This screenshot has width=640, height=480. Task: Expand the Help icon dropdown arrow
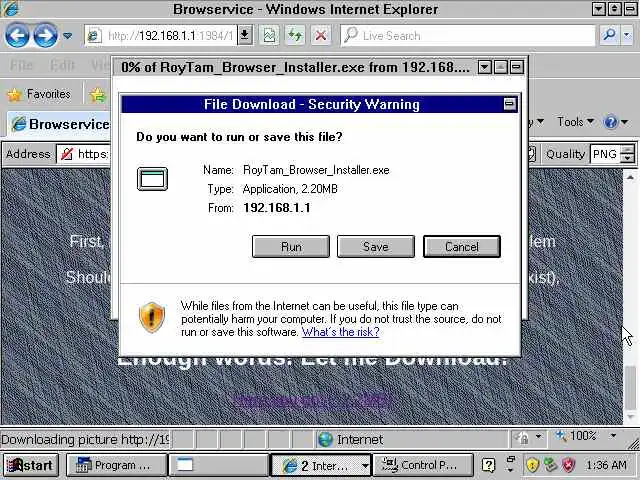click(x=624, y=122)
